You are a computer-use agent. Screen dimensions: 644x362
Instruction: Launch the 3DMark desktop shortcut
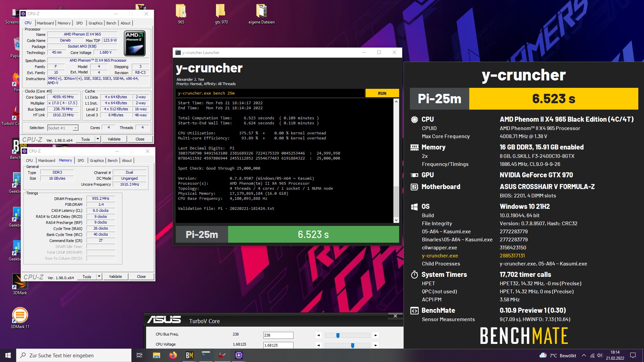20,284
